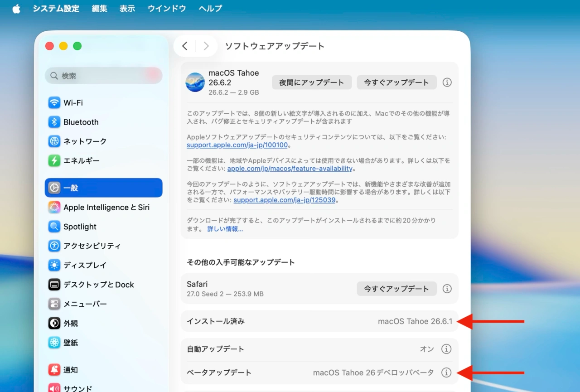Viewport: 580px width, 392px height.
Task: Open メニューバー icon
Action: 54,304
